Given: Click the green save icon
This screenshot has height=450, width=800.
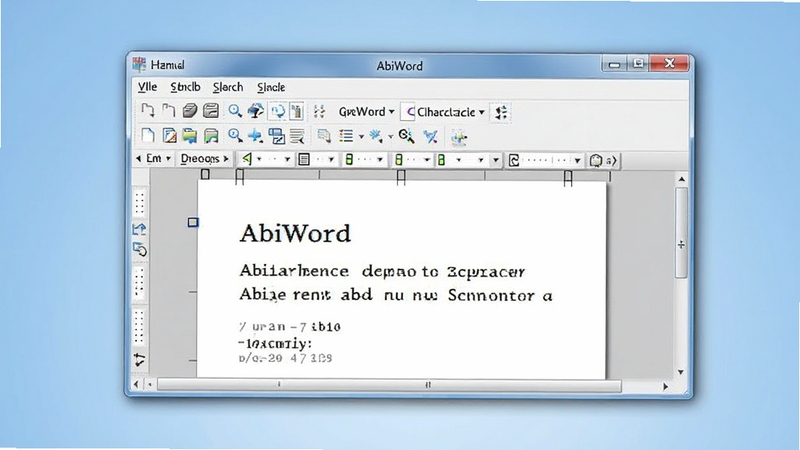Looking at the screenshot, I should pos(211,136).
